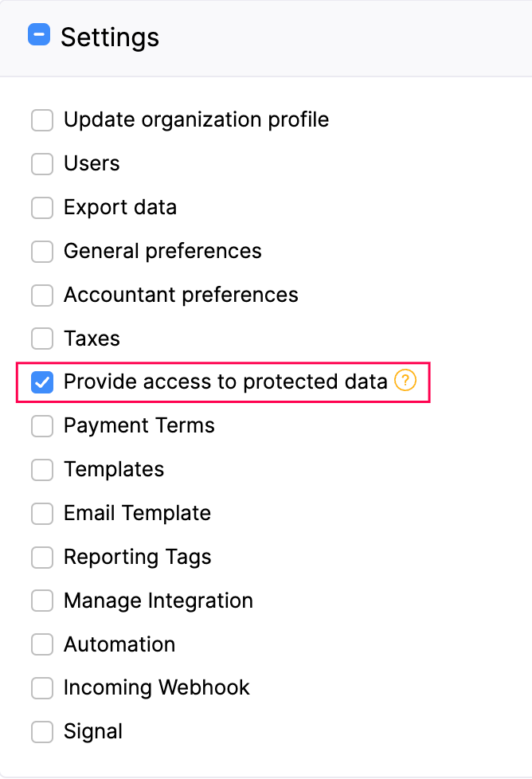The image size is (532, 779).
Task: Click the help icon beside protected data
Action: pos(405,382)
